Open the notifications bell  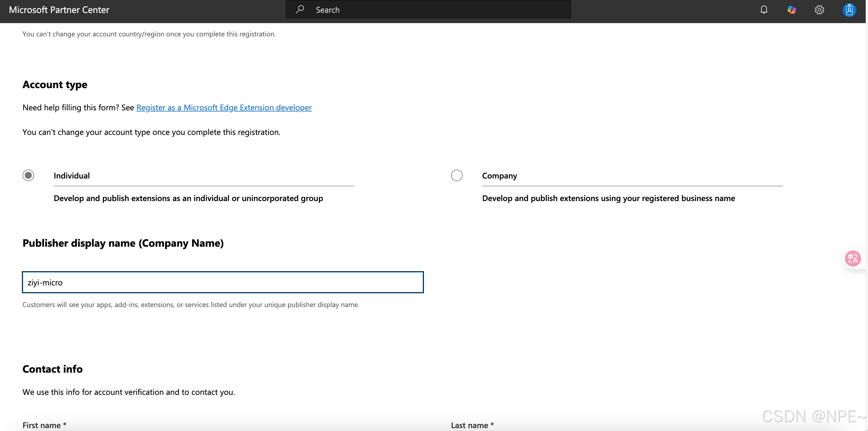(764, 10)
